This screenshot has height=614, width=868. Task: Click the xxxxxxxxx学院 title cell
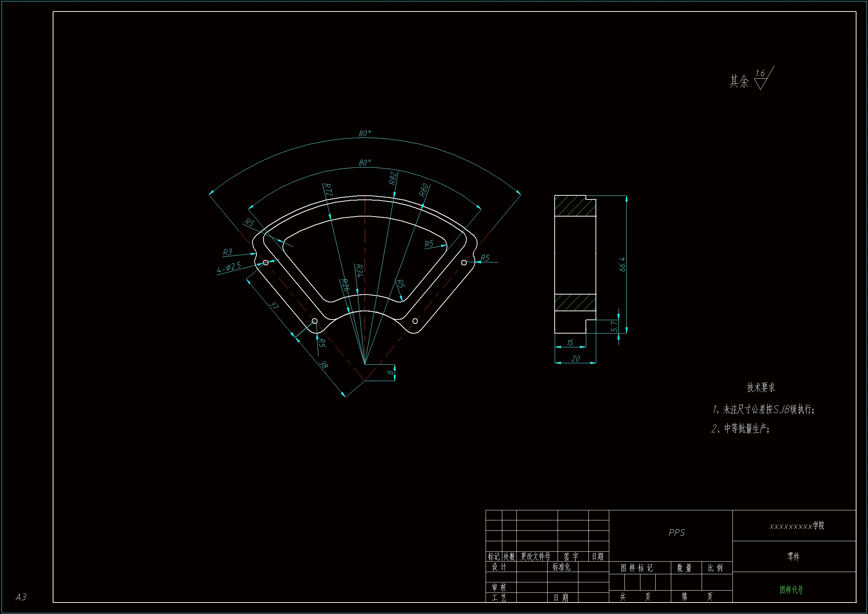[797, 526]
